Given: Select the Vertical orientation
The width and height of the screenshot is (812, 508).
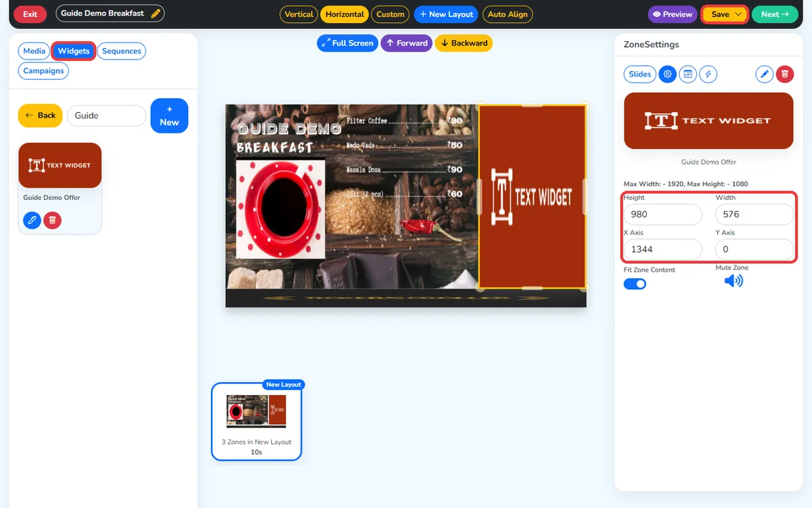Looking at the screenshot, I should coord(298,14).
